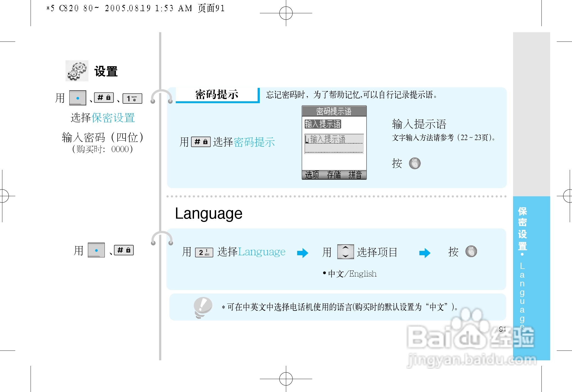Click the lower-left menu dot key icon

96,250
